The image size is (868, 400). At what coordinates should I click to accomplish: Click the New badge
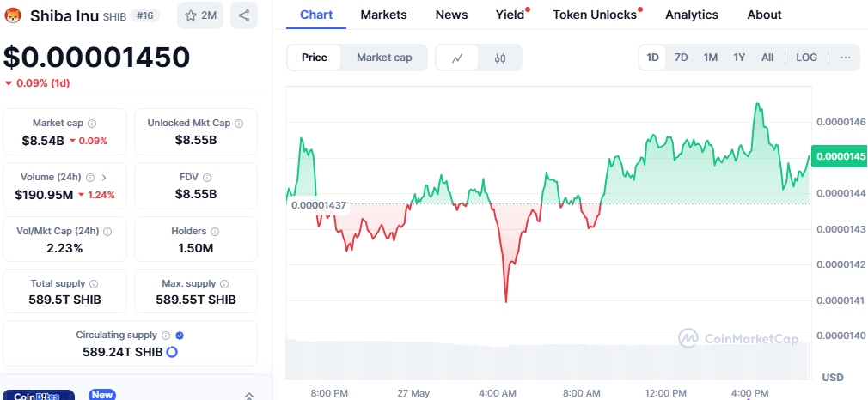(102, 395)
